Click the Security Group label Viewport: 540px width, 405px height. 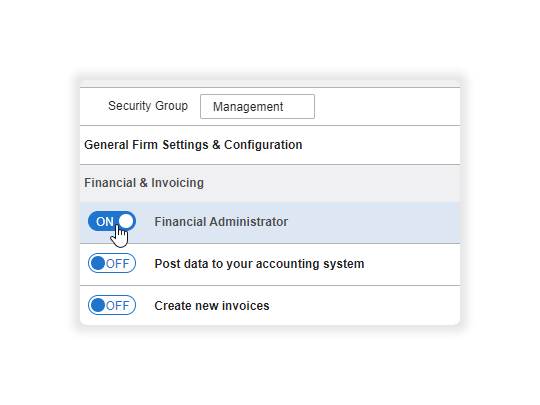(x=148, y=106)
